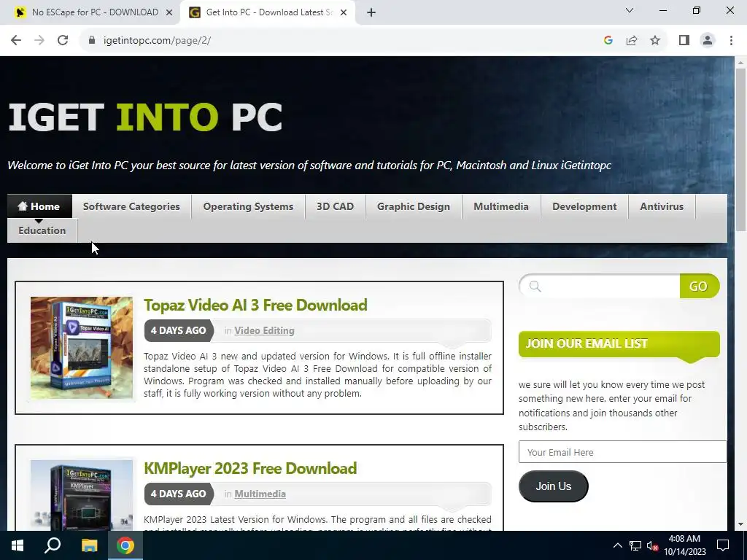Click the Join Us button
Screen dimensions: 747x560
click(x=553, y=486)
